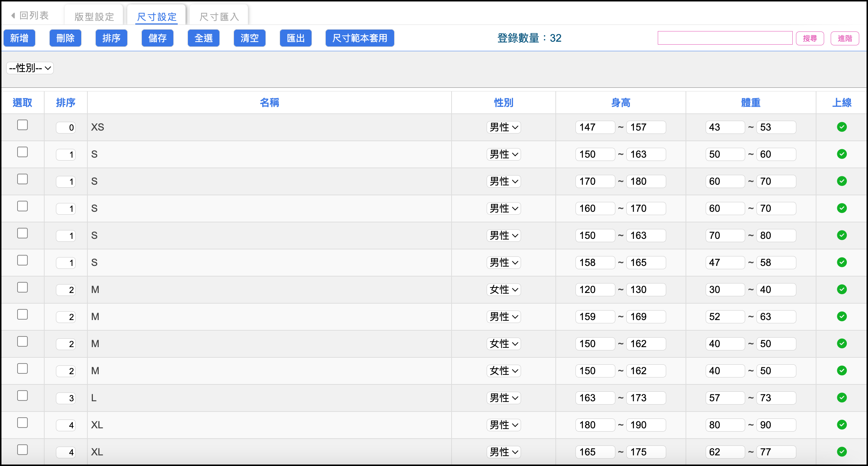Viewport: 868px width, 466px height.
Task: Check the selection box for XS row
Action: pyautogui.click(x=22, y=125)
